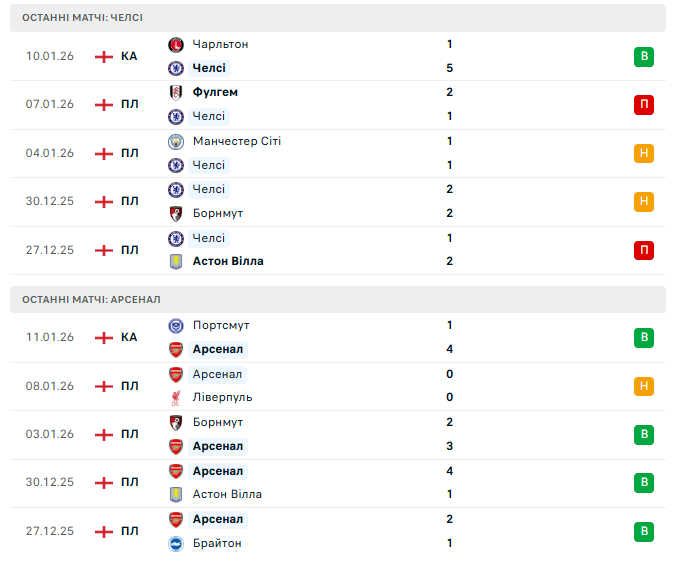Click the Bournemouth crest in the 30.12.25 Chelsea match
The image size is (675, 562).
[x=176, y=213]
